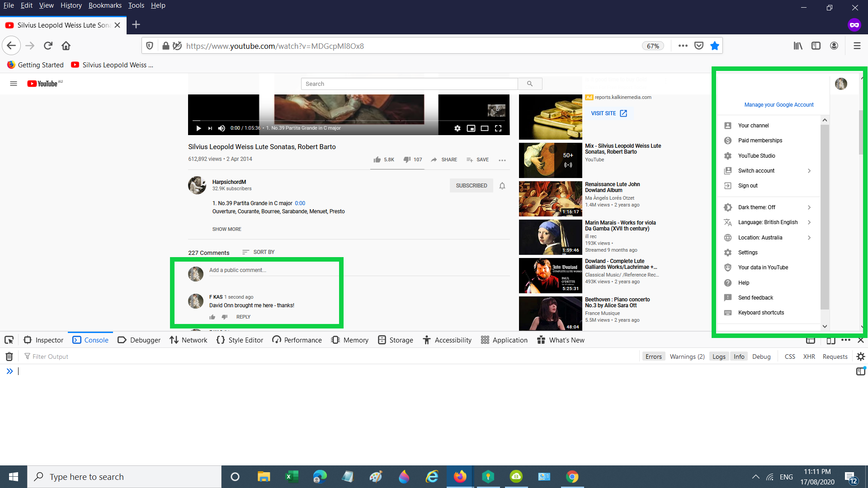Open Firefox hamburger application menu
Viewport: 868px width, 488px height.
857,46
